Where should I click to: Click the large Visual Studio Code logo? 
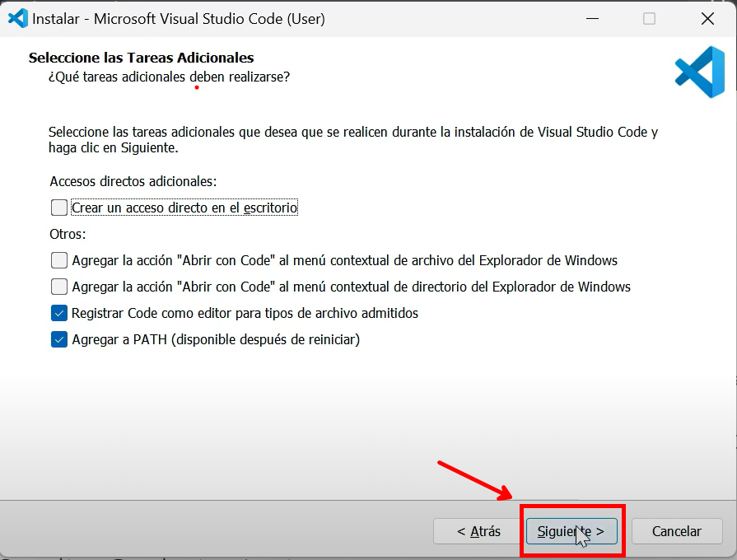700,72
